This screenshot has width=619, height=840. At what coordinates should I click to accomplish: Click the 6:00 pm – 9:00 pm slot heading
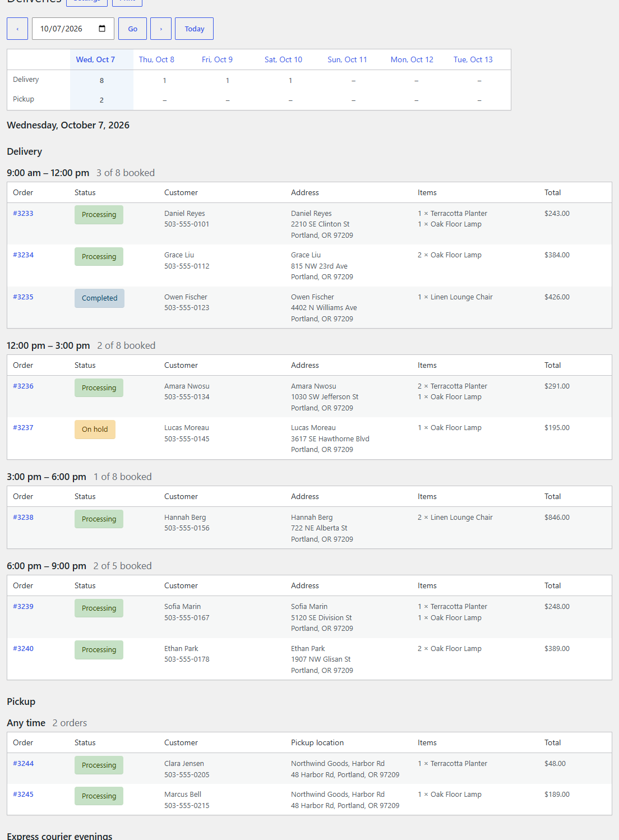click(47, 566)
